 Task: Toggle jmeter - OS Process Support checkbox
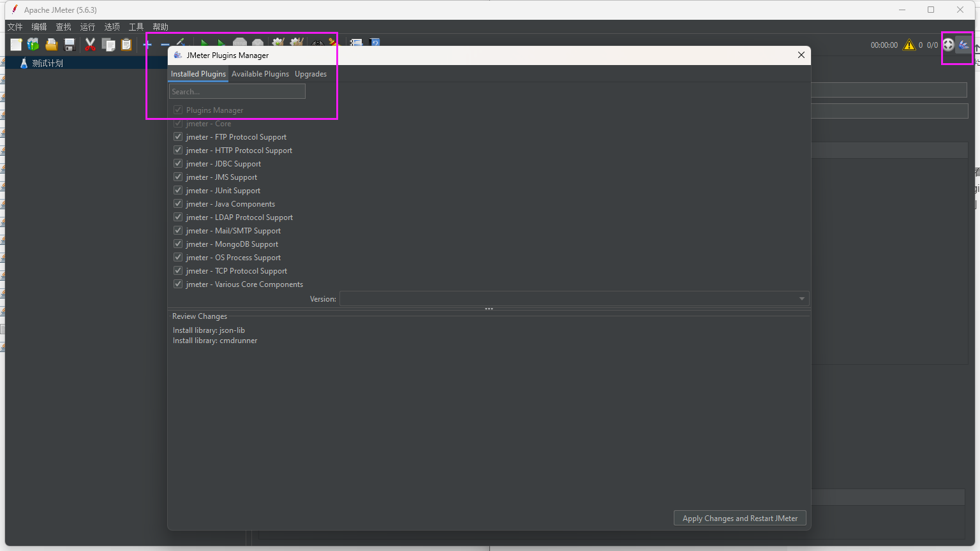178,257
